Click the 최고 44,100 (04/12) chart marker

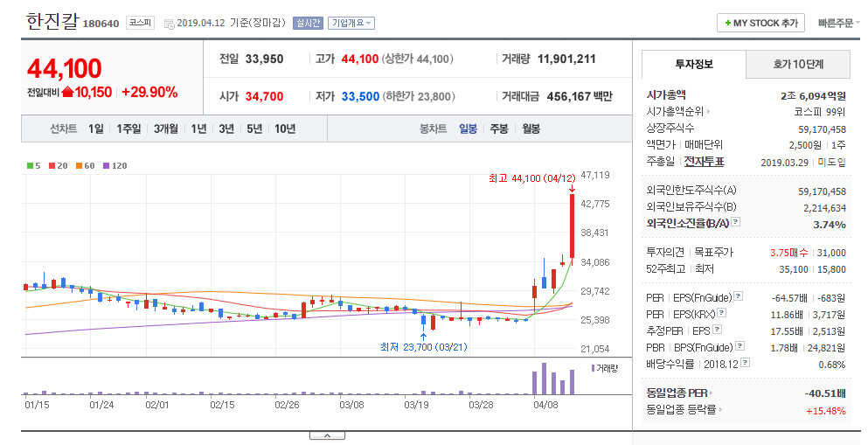532,178
